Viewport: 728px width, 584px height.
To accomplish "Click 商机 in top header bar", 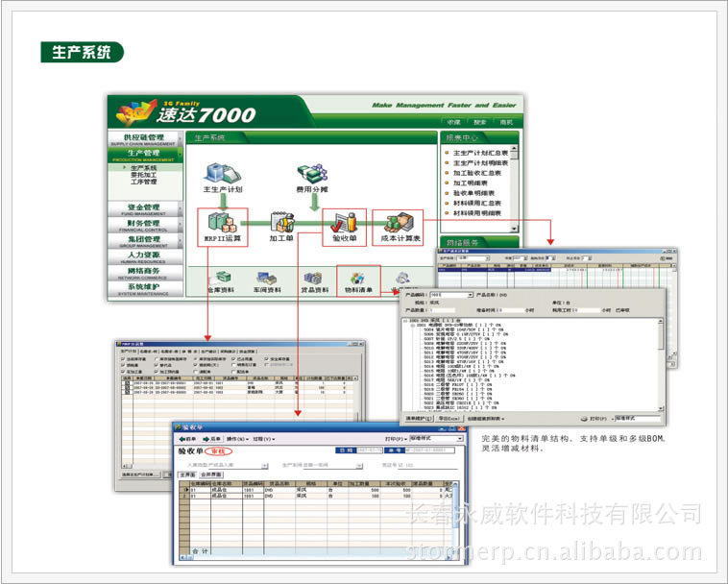I will [x=506, y=122].
